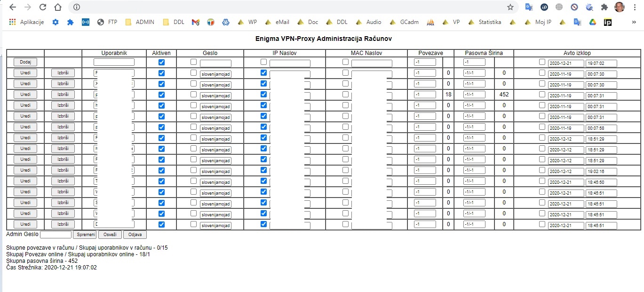Screen dimensions: 644x292
Task: Log out with the Odjava button
Action: (135, 235)
